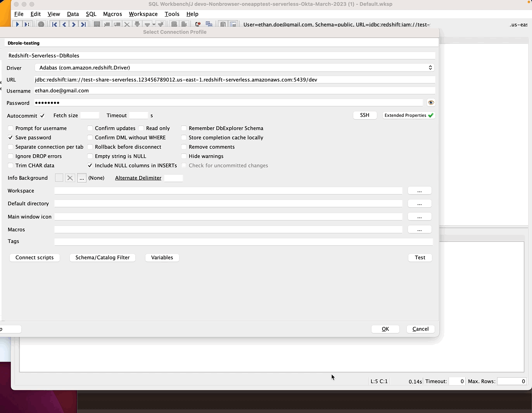The image size is (532, 413).
Task: Open the View menu
Action: (x=54, y=14)
